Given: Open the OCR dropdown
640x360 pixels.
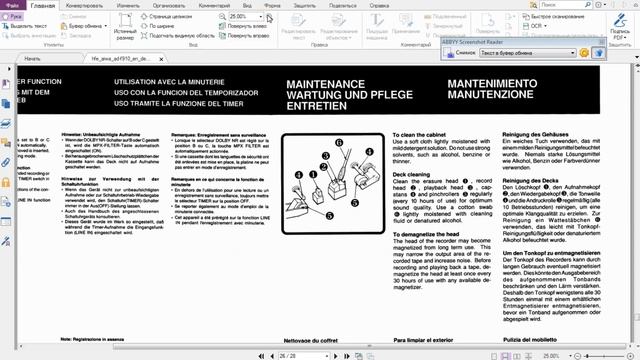Looking at the screenshot, I should 535,26.
